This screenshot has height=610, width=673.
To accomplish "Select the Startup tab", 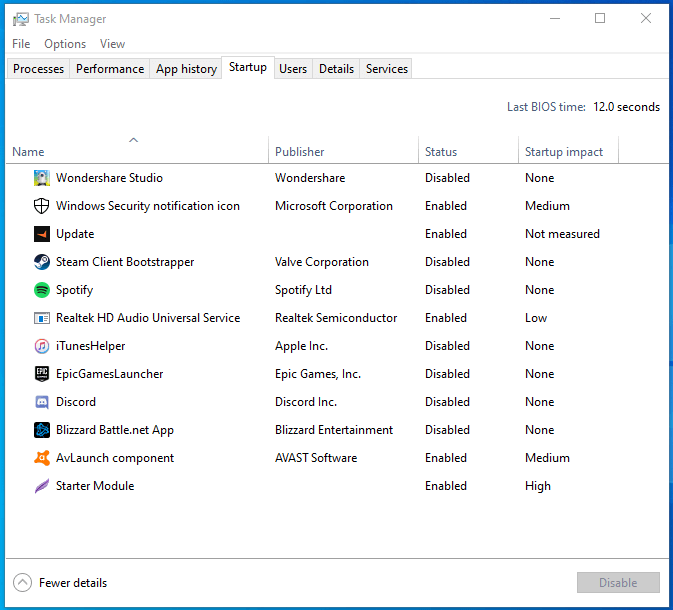I will (x=248, y=67).
